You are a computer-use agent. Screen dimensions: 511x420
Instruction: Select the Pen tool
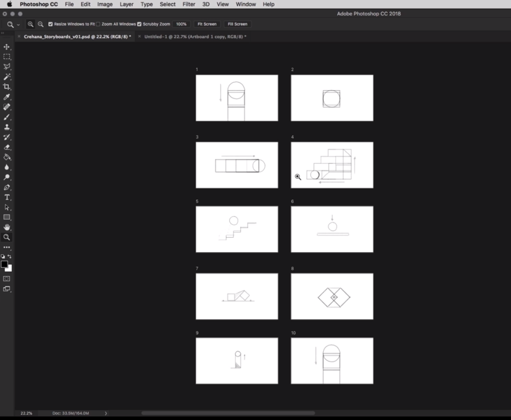tap(7, 188)
